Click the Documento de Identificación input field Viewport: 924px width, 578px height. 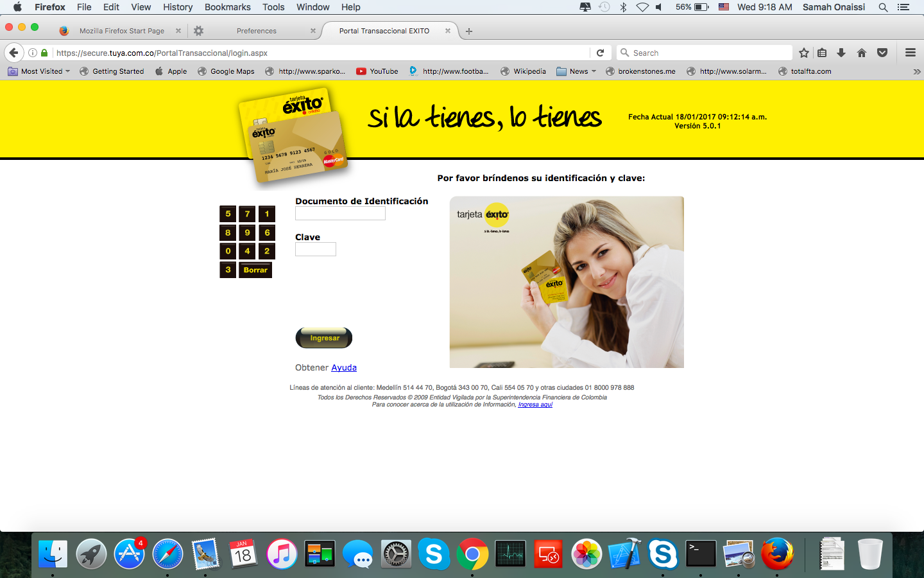(x=340, y=213)
